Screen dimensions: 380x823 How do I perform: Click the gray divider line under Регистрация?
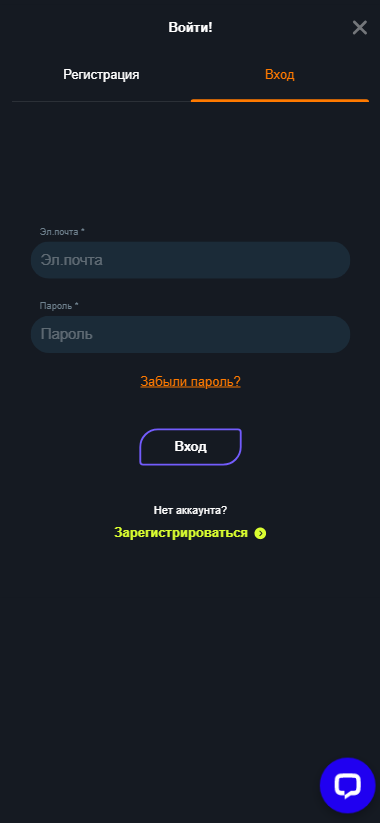tap(101, 101)
